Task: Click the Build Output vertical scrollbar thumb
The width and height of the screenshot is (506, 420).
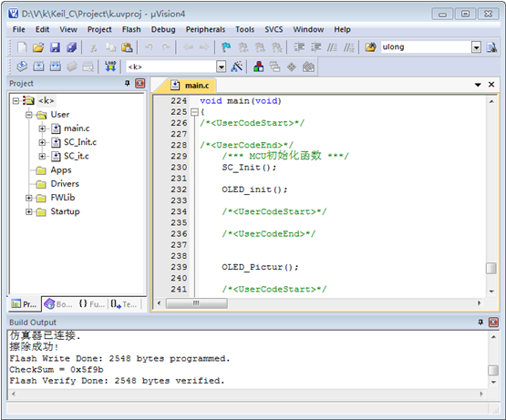Action: tap(493, 370)
